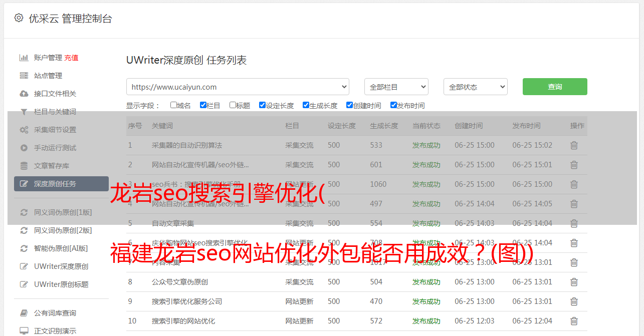Click generated length 1060 cell
The height and width of the screenshot is (336, 644).
click(x=378, y=184)
